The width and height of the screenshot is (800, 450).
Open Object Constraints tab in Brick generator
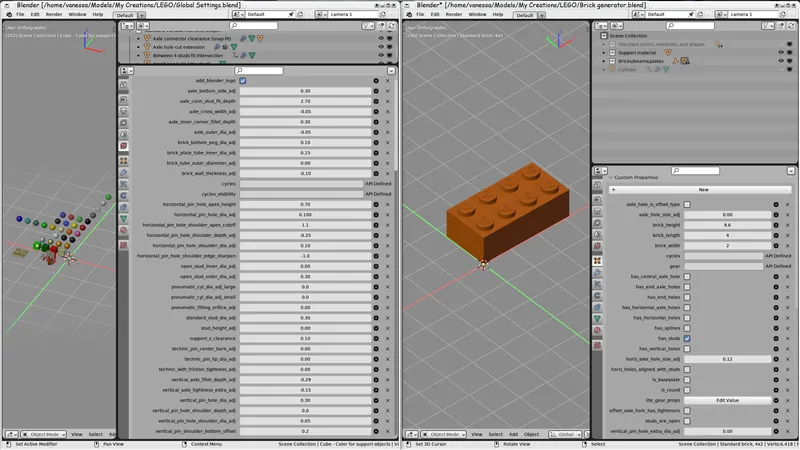(x=597, y=307)
